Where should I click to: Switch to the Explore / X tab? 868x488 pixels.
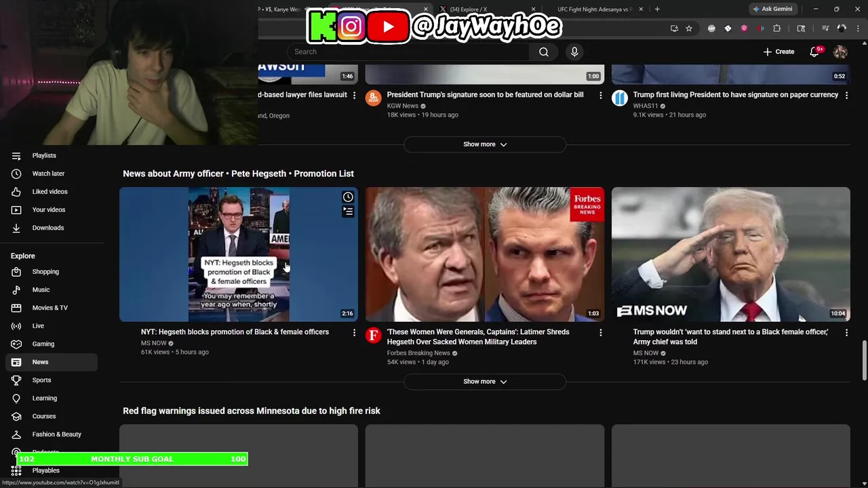click(x=487, y=9)
